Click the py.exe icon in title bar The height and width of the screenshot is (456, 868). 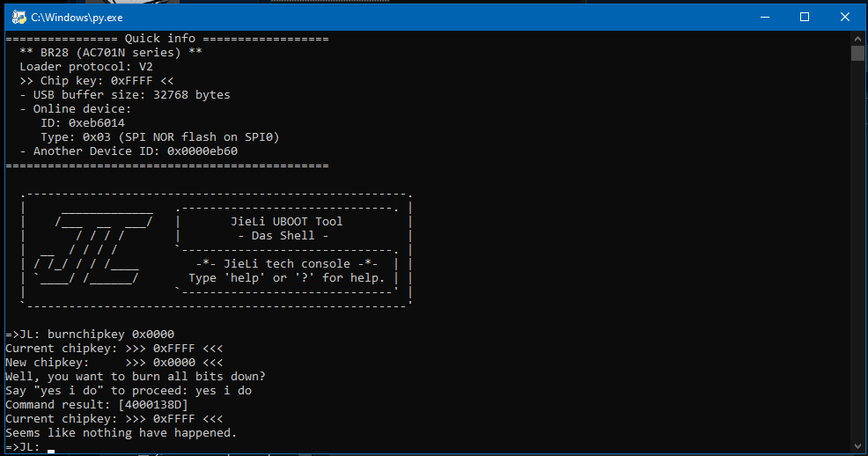(18, 17)
